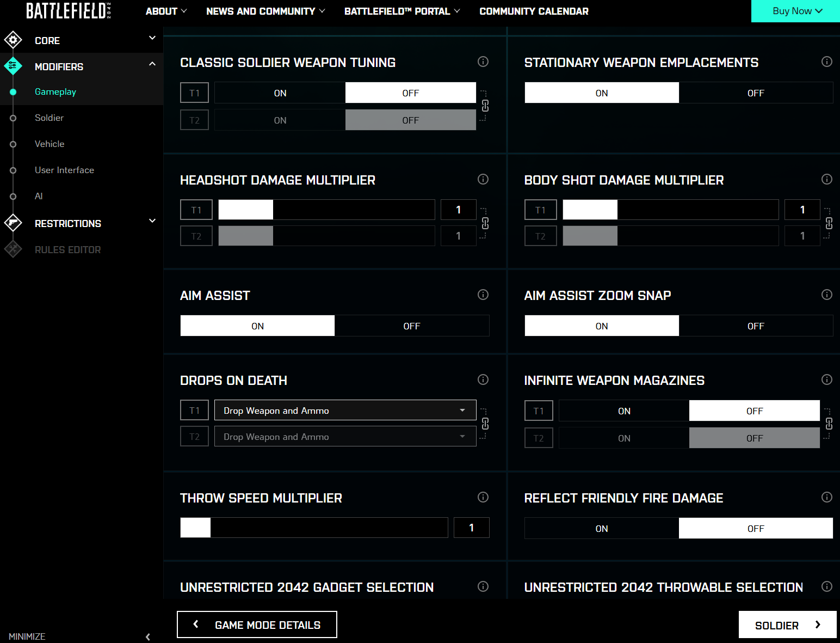Screen dimensions: 840x643
Task: Open T1 Drops On Death dropdown
Action: pyautogui.click(x=345, y=411)
